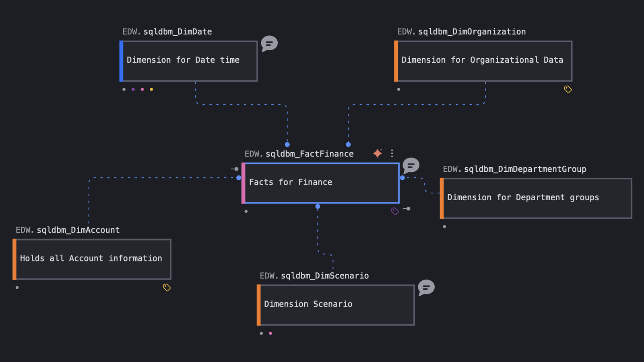This screenshot has height=362, width=644.
Task: Click the gray connector handle at FactFinance bottom-right
Action: coord(407,209)
